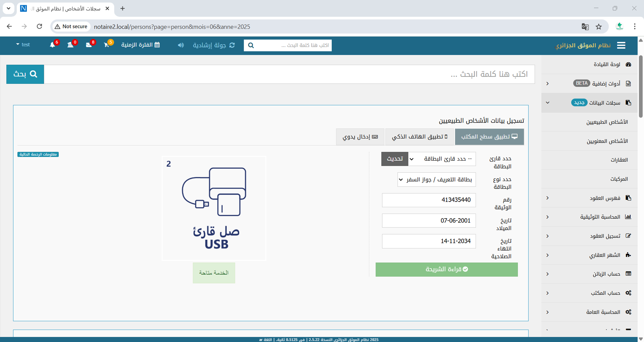This screenshot has width=644, height=342.
Task: Open Google Translate icon in address bar
Action: pyautogui.click(x=585, y=27)
